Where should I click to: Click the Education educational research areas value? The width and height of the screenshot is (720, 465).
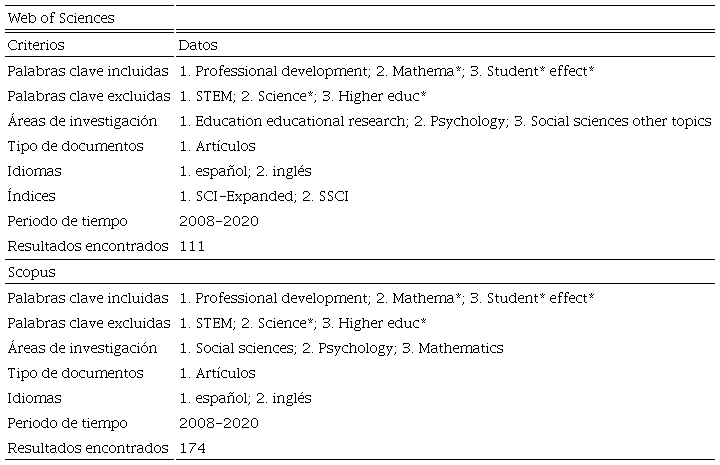(x=445, y=121)
